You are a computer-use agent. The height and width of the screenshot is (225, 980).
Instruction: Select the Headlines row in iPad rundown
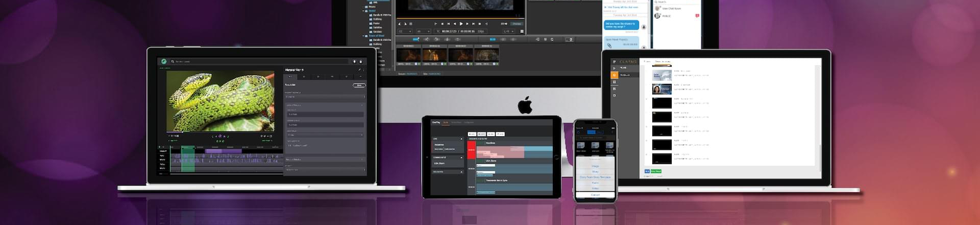(x=514, y=143)
